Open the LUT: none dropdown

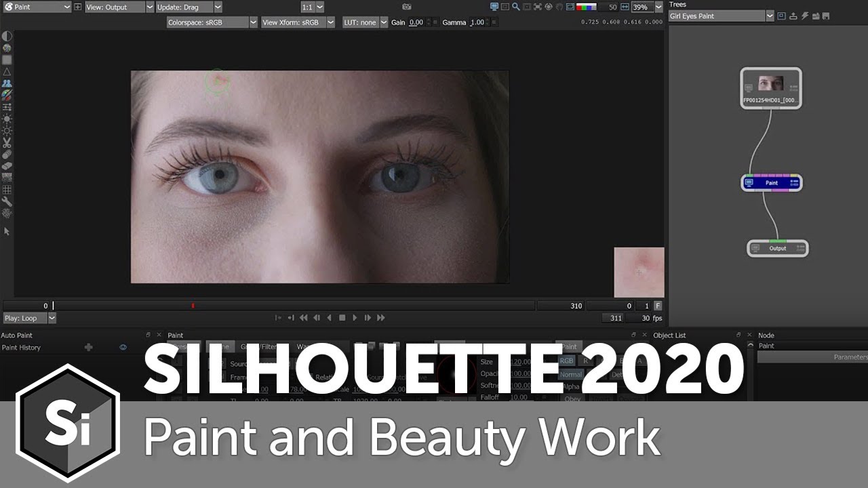pyautogui.click(x=365, y=22)
